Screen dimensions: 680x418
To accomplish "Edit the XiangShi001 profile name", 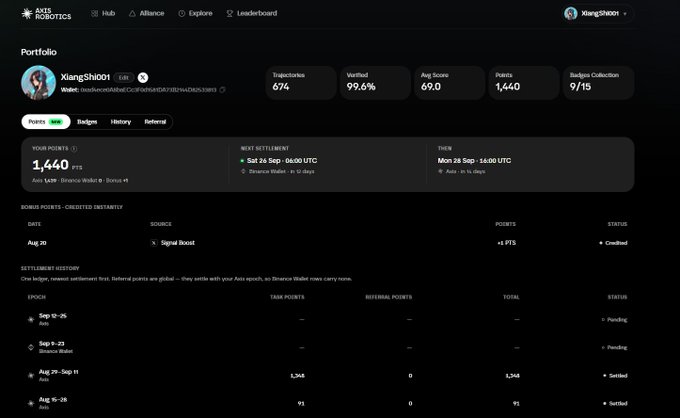I will tap(124, 78).
